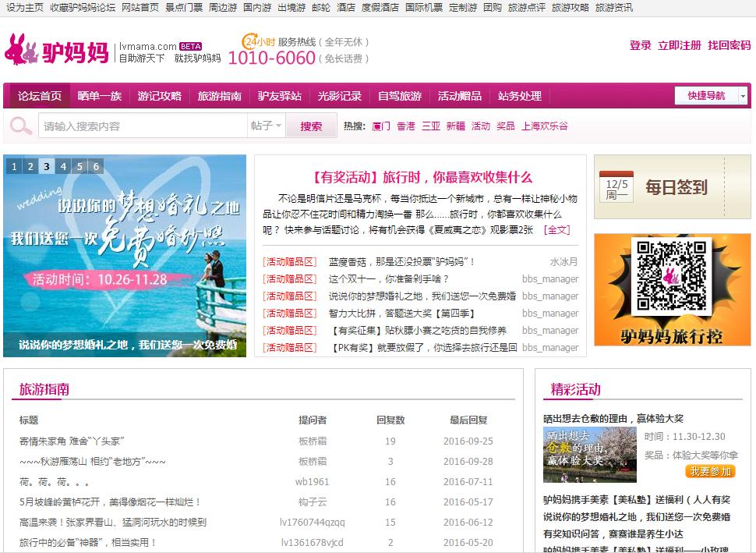This screenshot has height=553, width=756.
Task: Click the [全文] link
Action: (557, 229)
